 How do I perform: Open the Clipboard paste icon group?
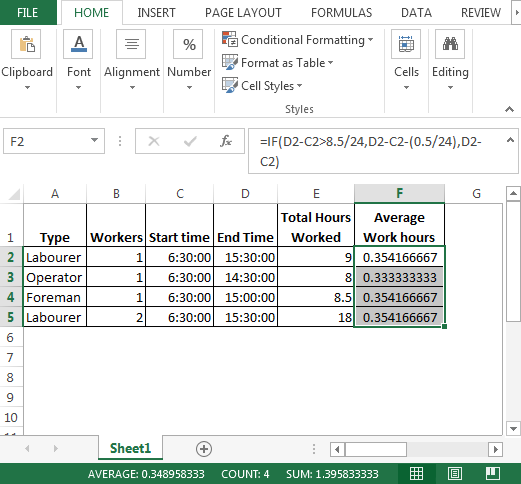point(26,44)
